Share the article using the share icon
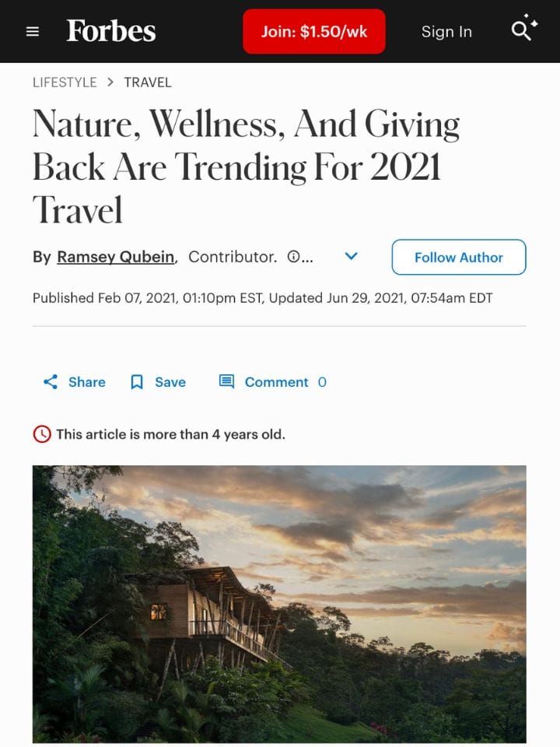The width and height of the screenshot is (560, 747). pos(50,382)
